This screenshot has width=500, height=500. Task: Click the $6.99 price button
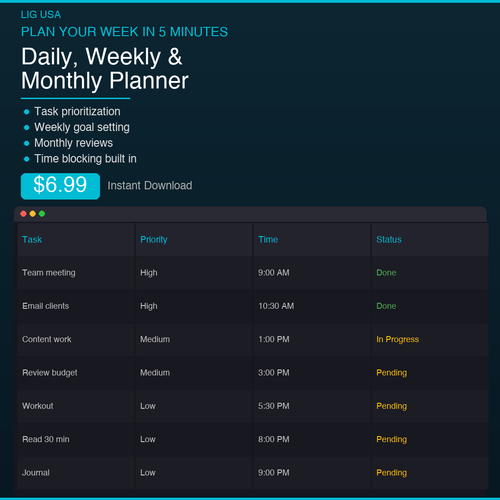(60, 186)
